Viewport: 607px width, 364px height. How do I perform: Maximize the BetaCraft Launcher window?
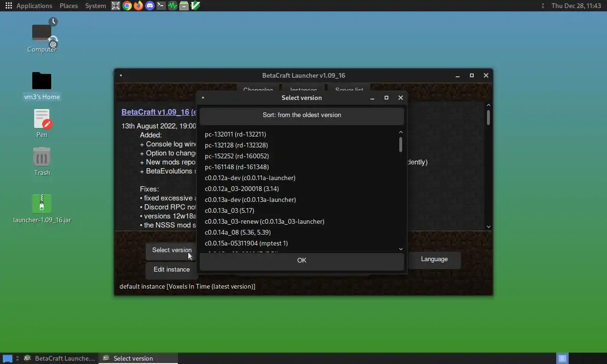click(x=472, y=75)
